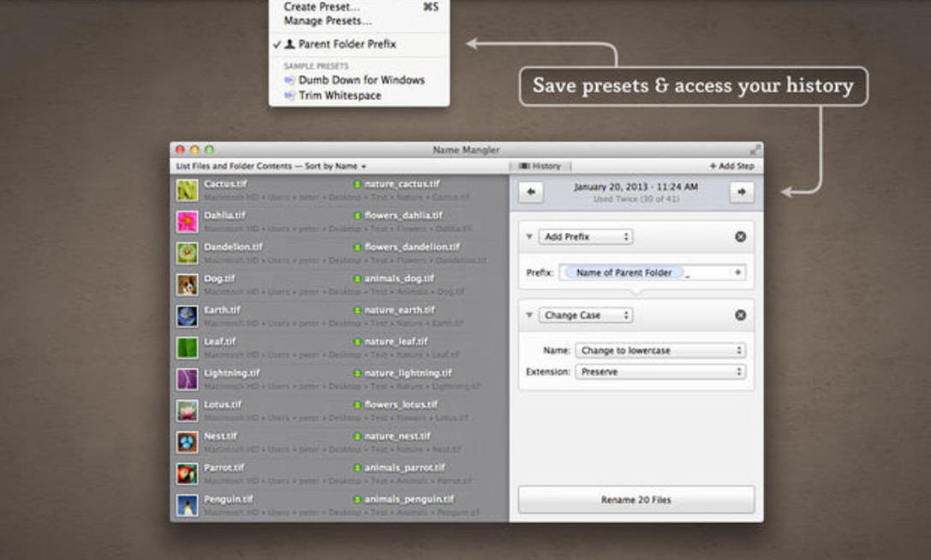Click the Trim Whitespace preset icon
Viewport: 931px width, 560px height.
(289, 95)
